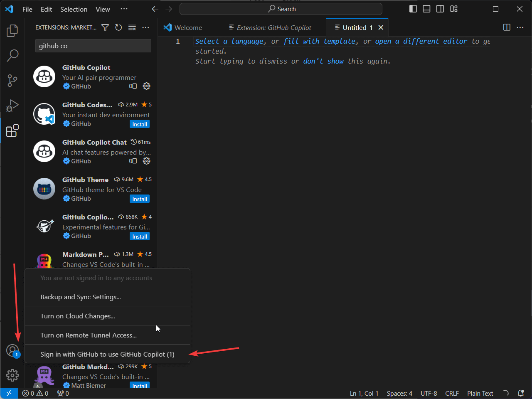532x399 pixels.
Task: Click the extensions search field 'github co'
Action: coord(93,46)
